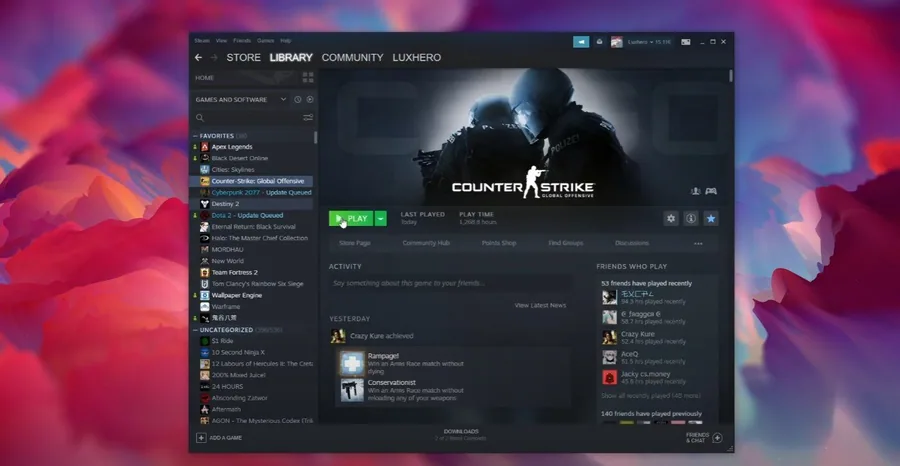Click the game info icon
Image resolution: width=900 pixels, height=466 pixels.
[x=691, y=219]
